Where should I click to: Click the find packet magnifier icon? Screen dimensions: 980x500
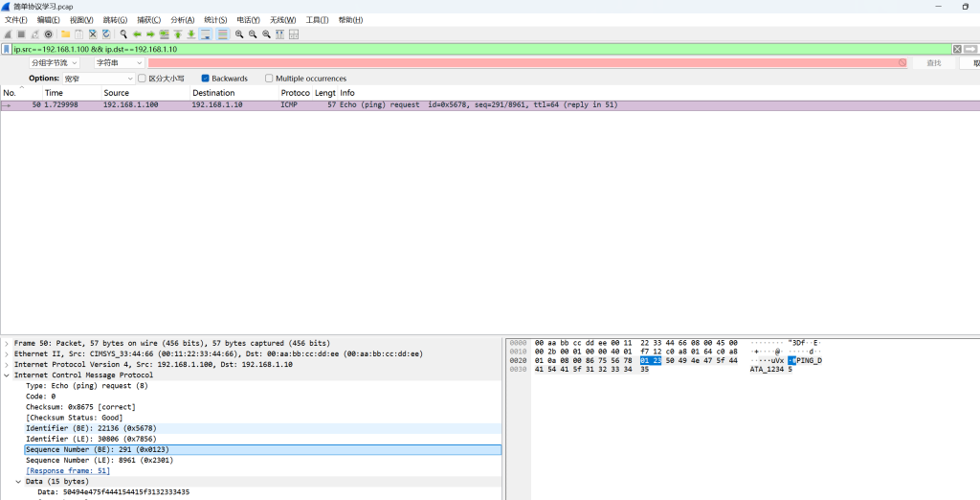click(123, 34)
